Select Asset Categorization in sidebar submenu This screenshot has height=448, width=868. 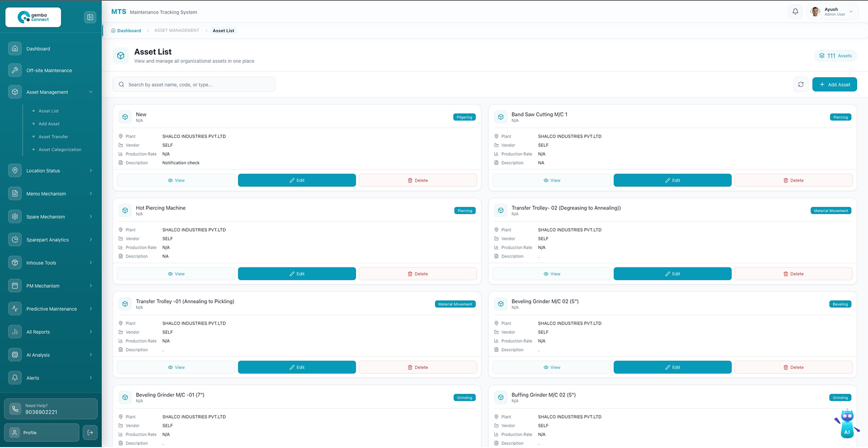60,150
